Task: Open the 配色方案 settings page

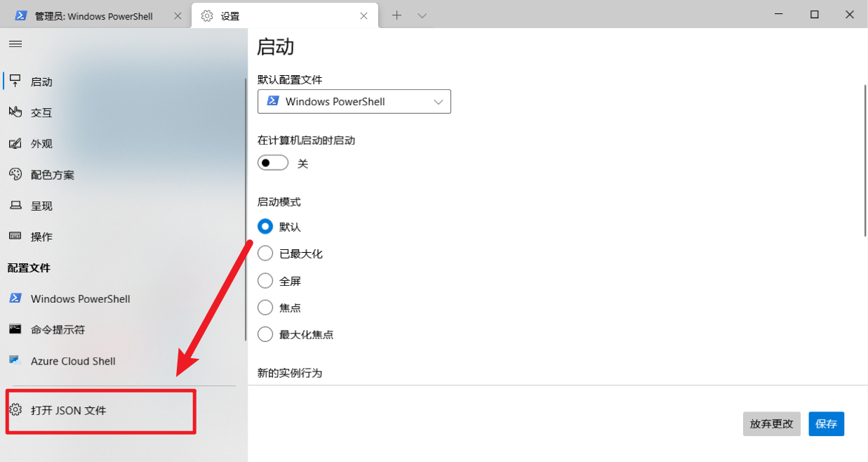Action: pos(123,174)
